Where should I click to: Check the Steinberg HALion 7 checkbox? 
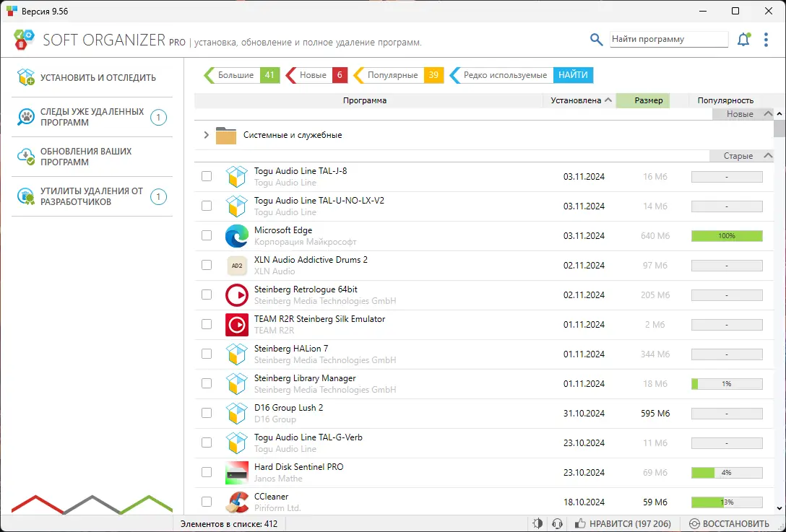tap(207, 354)
